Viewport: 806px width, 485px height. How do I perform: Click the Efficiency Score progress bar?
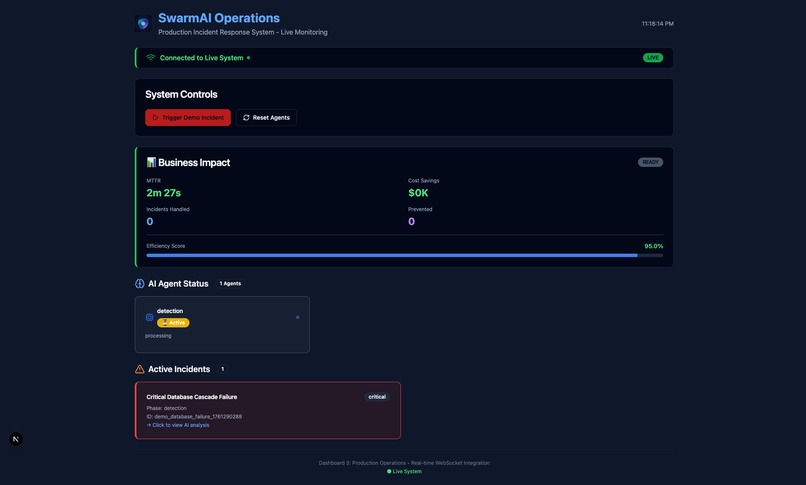click(405, 255)
